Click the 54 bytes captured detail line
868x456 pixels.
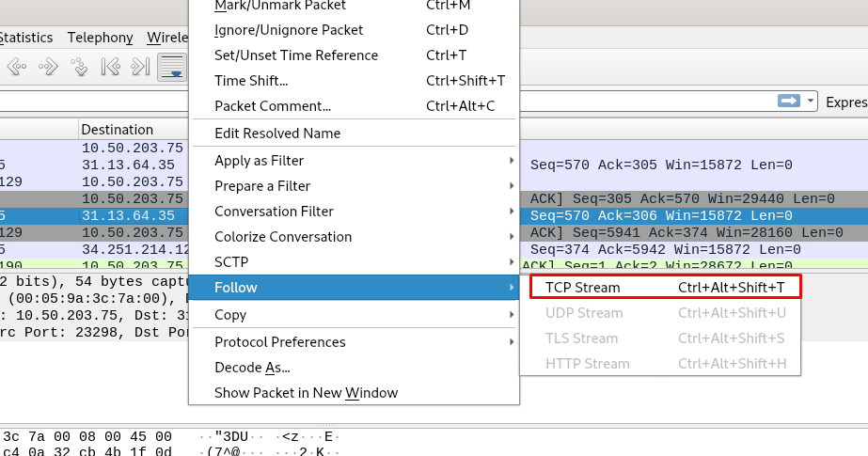[94, 281]
